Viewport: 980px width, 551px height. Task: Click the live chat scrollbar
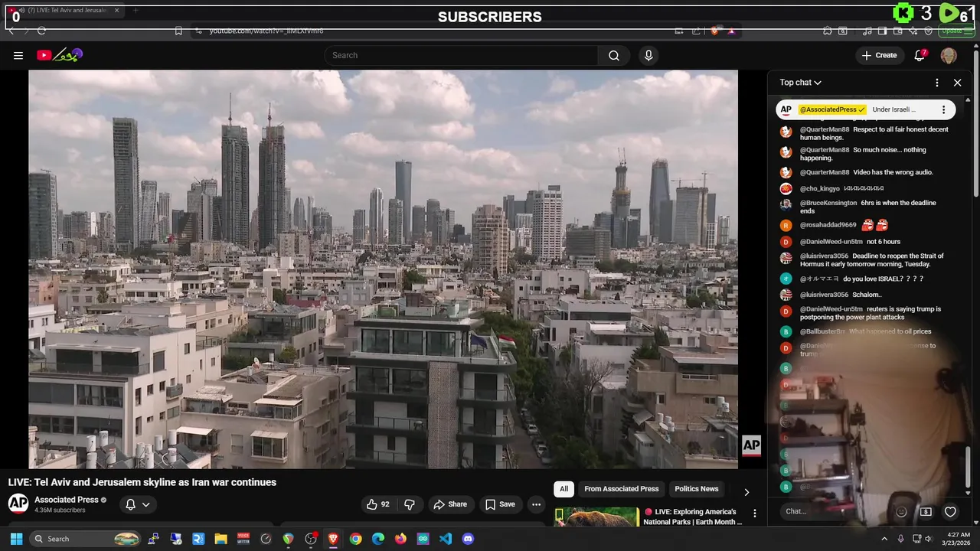pyautogui.click(x=968, y=467)
